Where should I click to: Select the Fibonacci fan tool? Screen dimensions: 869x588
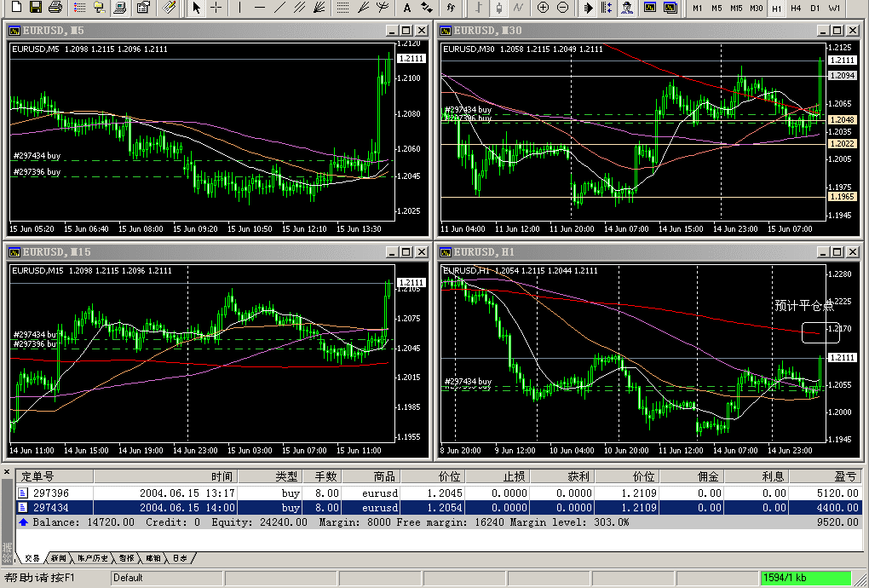coord(363,7)
